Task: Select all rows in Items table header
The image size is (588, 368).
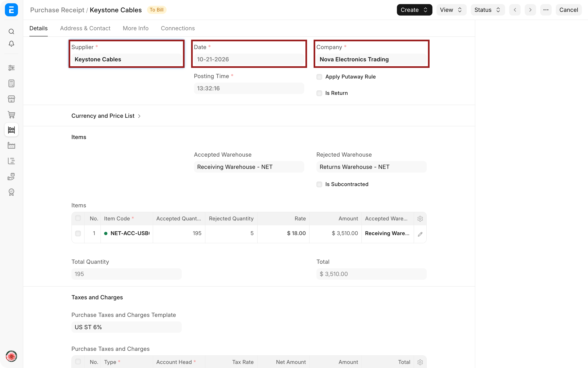Action: [x=78, y=218]
